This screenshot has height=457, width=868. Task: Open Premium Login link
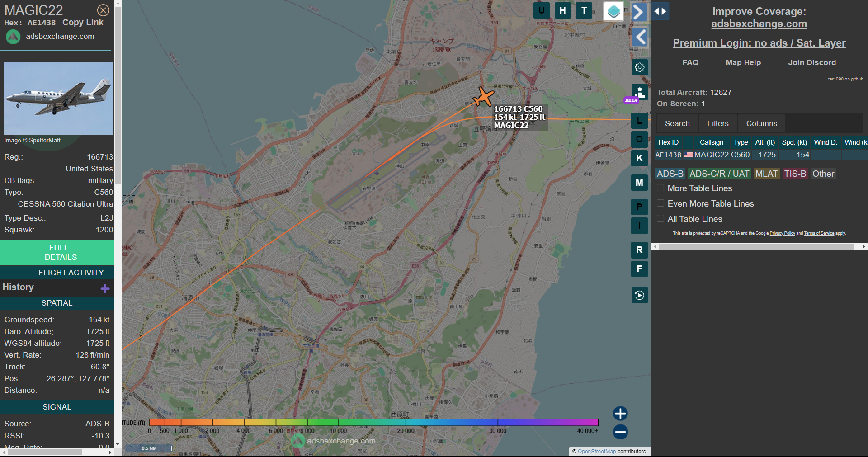pyautogui.click(x=759, y=43)
